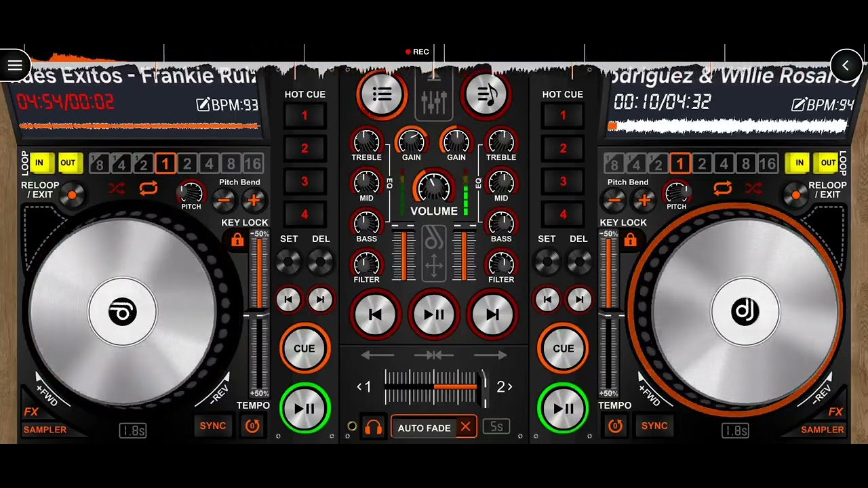Open the hamburger menu at top left
This screenshot has width=868, height=488.
[x=15, y=66]
